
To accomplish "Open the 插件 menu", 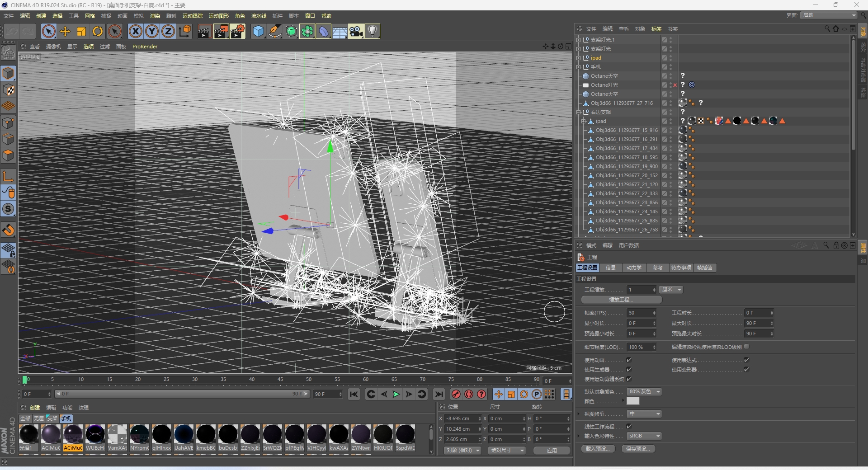I will pos(278,16).
